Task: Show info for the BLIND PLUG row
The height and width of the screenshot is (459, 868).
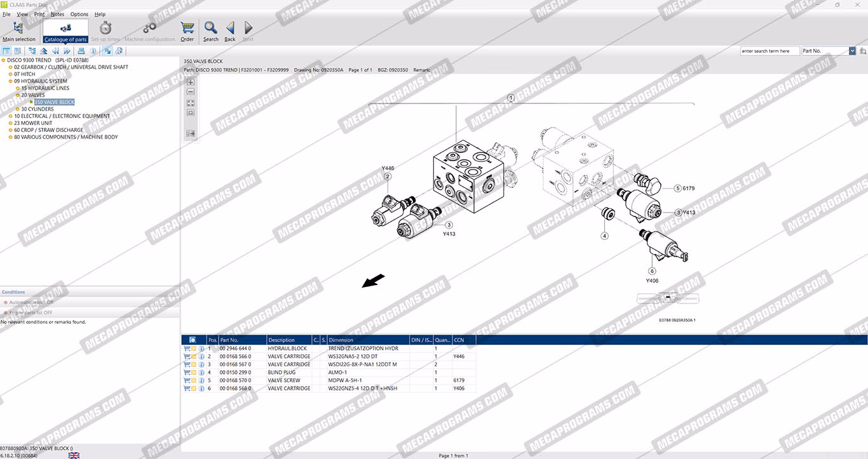Action: (201, 372)
